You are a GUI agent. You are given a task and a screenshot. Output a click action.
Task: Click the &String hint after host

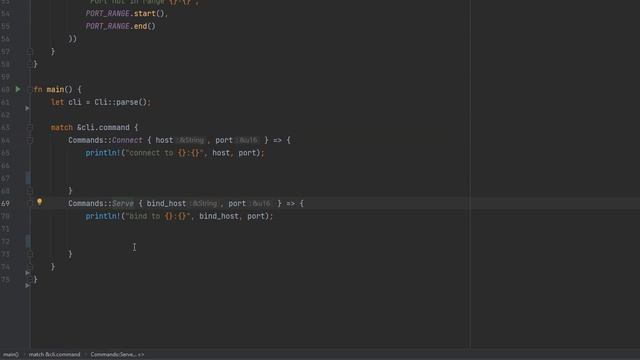[191, 140]
